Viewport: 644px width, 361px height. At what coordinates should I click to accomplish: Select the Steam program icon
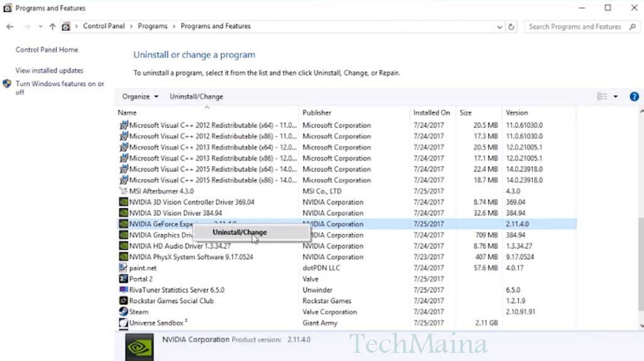pyautogui.click(x=123, y=312)
